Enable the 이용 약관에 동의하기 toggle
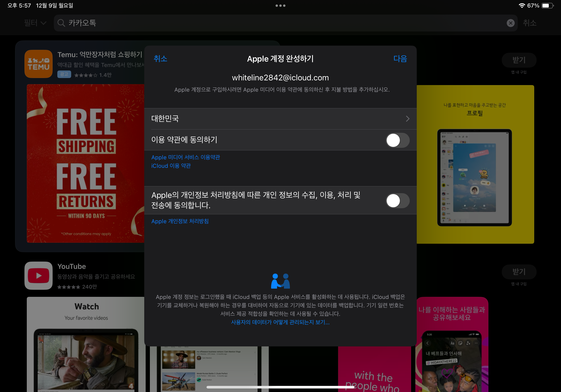The image size is (561, 392). coord(397,140)
